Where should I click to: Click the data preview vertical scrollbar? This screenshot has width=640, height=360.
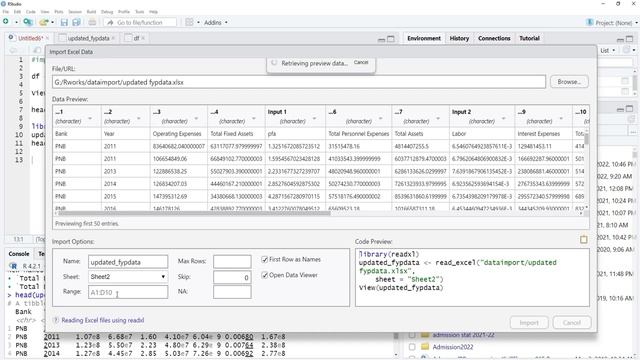point(587,139)
